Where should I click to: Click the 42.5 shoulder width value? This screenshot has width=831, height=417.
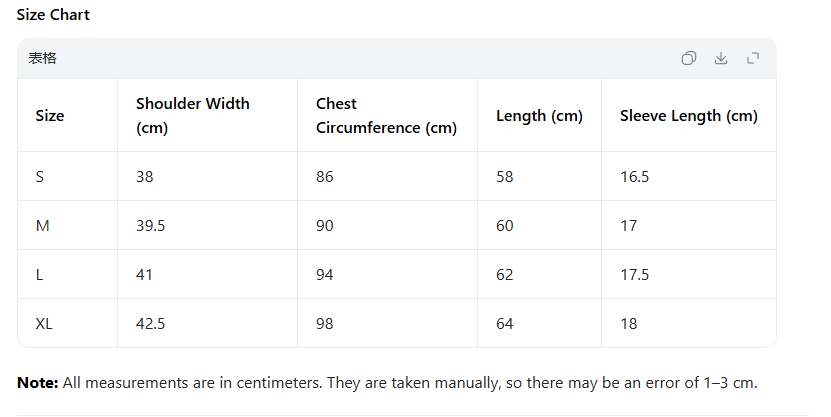tap(150, 324)
